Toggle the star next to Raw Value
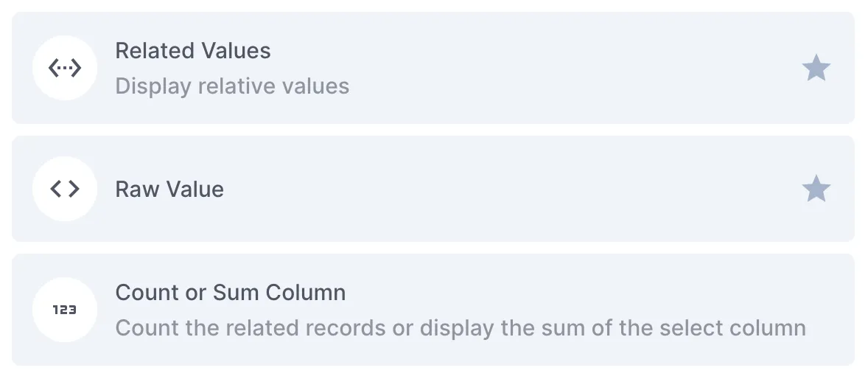868x379 pixels. point(816,189)
